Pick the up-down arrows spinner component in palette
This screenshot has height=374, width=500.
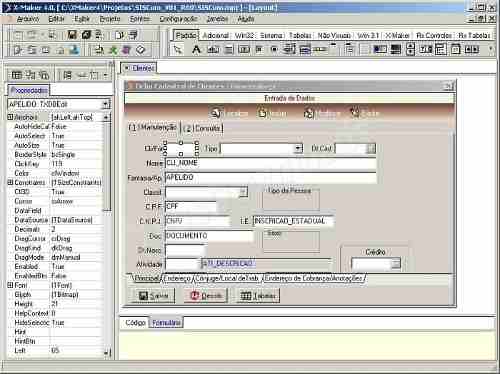pyautogui.click(x=411, y=50)
